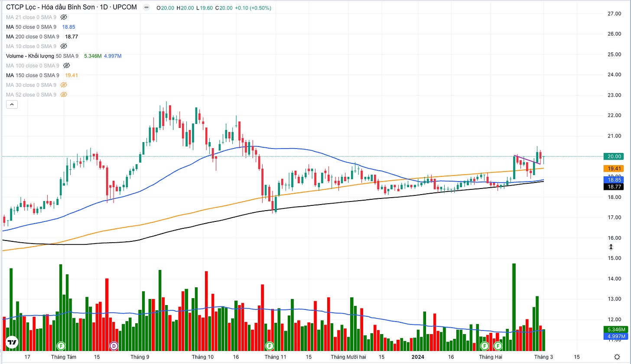Screen dimensions: 631x364
Task: Click the 27.00 price axis label
Action: pyautogui.click(x=615, y=14)
